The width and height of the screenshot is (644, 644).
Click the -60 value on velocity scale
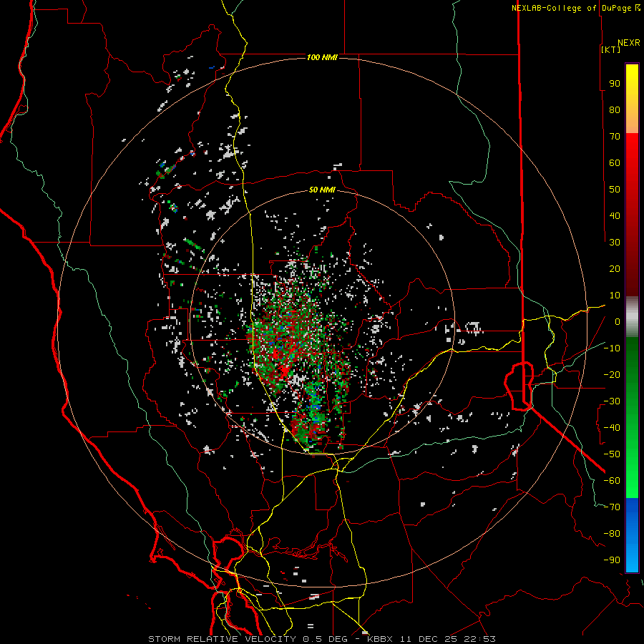pyautogui.click(x=612, y=481)
